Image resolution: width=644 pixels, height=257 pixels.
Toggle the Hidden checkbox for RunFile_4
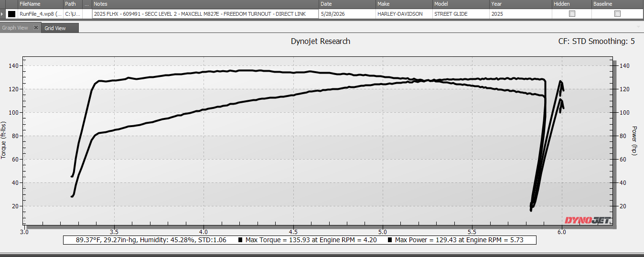(x=572, y=14)
